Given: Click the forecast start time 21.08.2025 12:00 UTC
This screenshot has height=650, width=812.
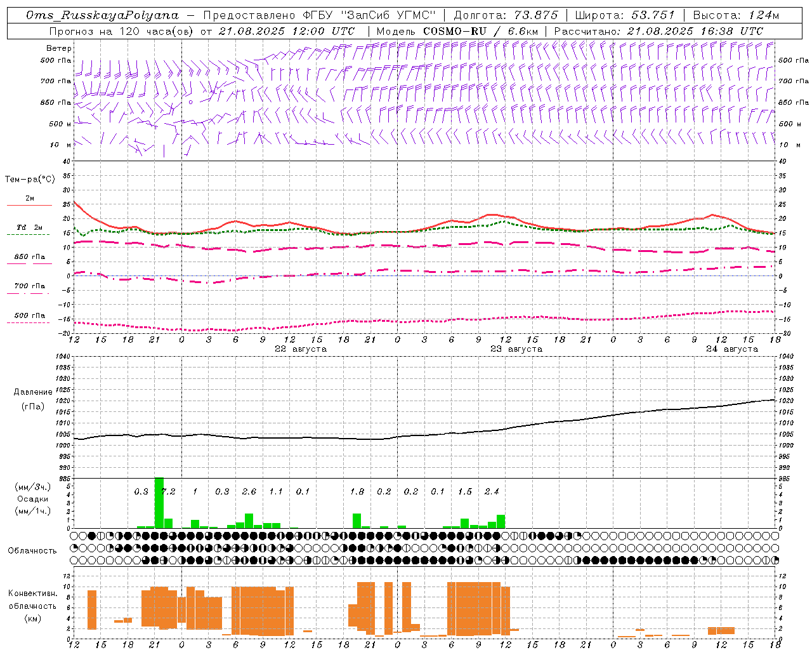Looking at the screenshot, I should (x=287, y=31).
